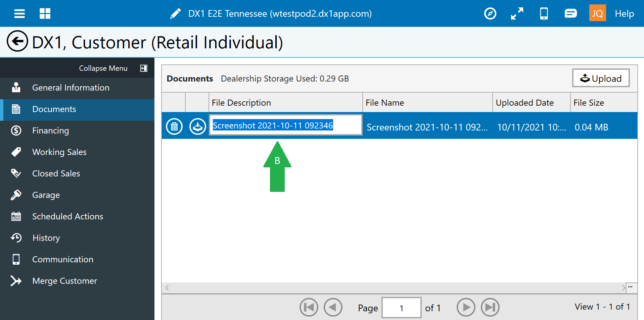Delete the Screenshot document with trash icon

pyautogui.click(x=174, y=126)
